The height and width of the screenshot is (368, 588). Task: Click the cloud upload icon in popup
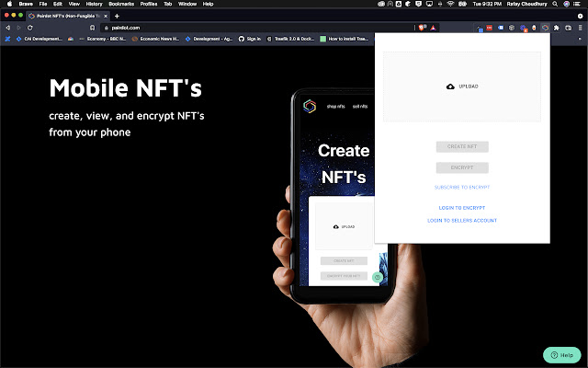450,86
